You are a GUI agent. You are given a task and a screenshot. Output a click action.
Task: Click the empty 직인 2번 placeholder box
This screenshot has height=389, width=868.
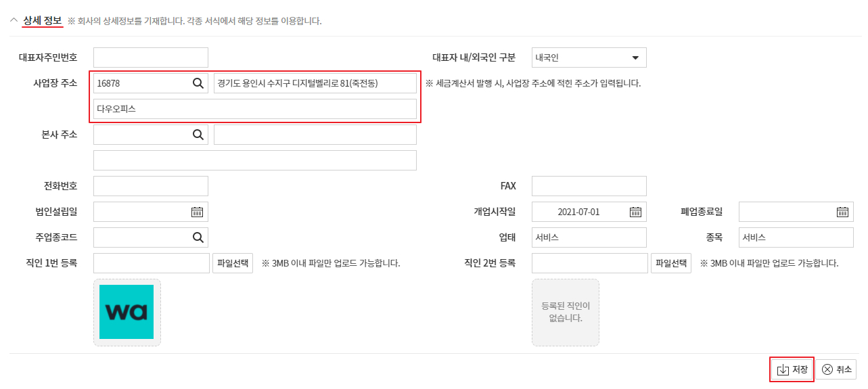pyautogui.click(x=566, y=312)
